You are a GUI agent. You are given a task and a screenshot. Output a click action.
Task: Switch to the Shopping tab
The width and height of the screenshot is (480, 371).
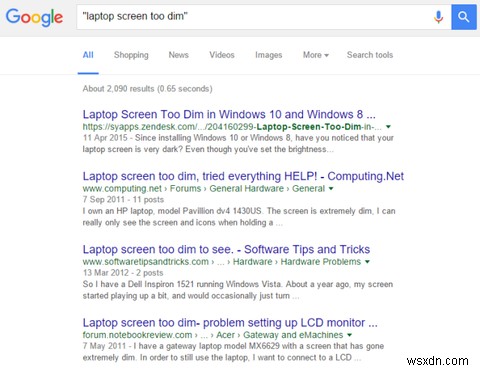pos(131,55)
